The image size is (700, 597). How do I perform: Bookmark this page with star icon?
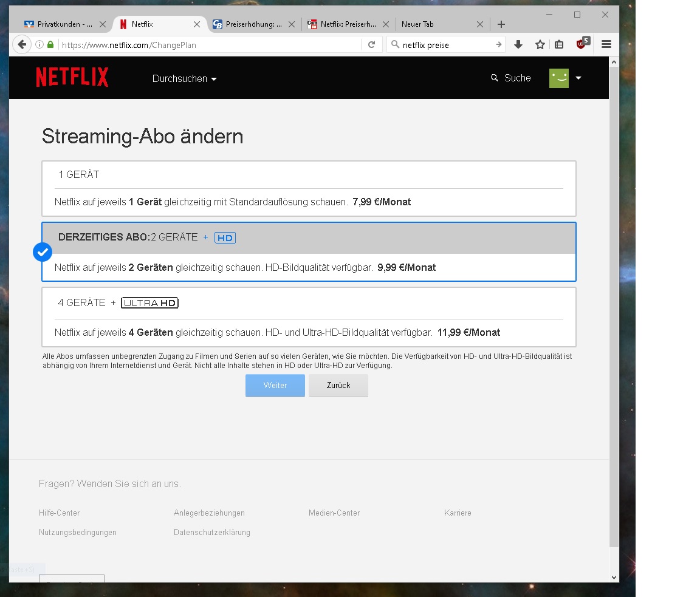click(x=540, y=44)
